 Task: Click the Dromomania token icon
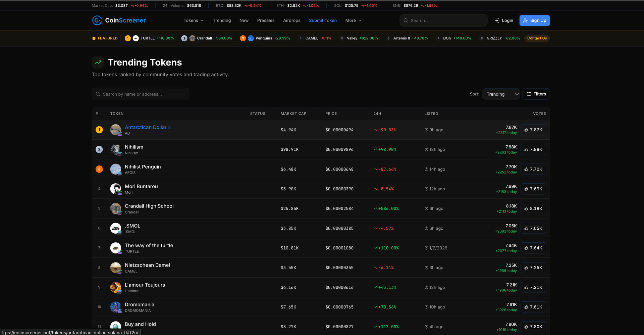coord(116,307)
